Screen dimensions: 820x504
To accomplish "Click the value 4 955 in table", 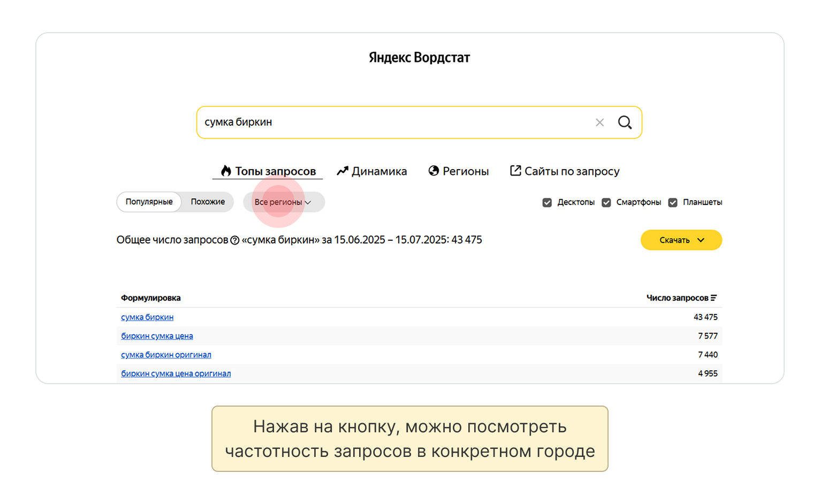I will (708, 373).
